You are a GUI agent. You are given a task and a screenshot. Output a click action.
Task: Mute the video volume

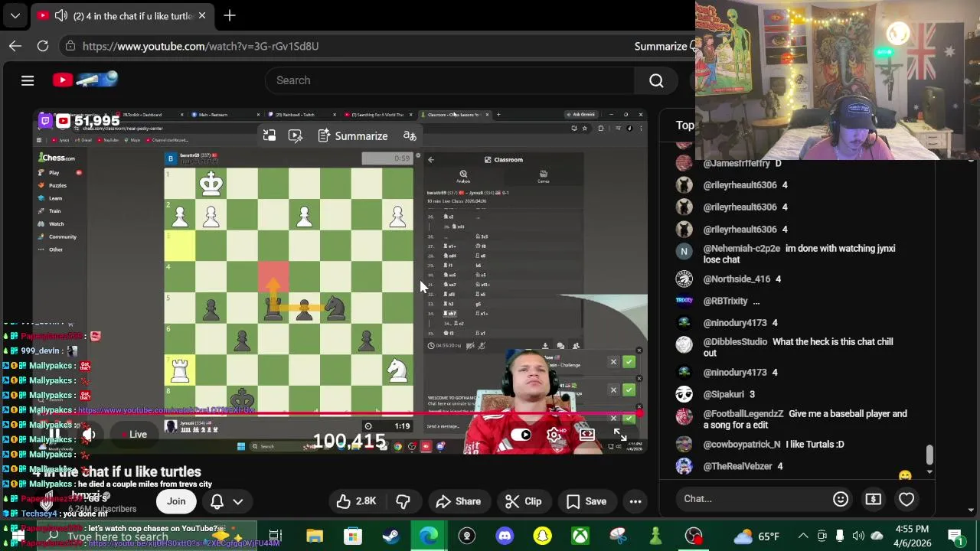coord(89,435)
